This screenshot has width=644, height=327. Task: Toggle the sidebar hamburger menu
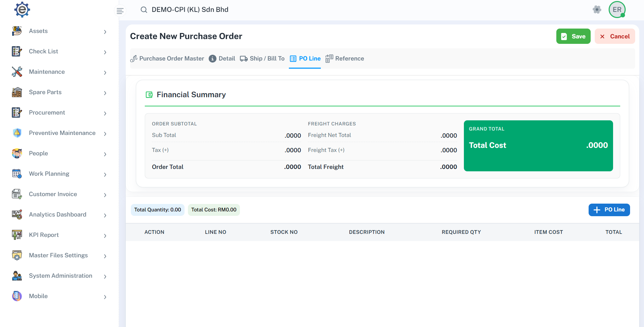(x=120, y=11)
